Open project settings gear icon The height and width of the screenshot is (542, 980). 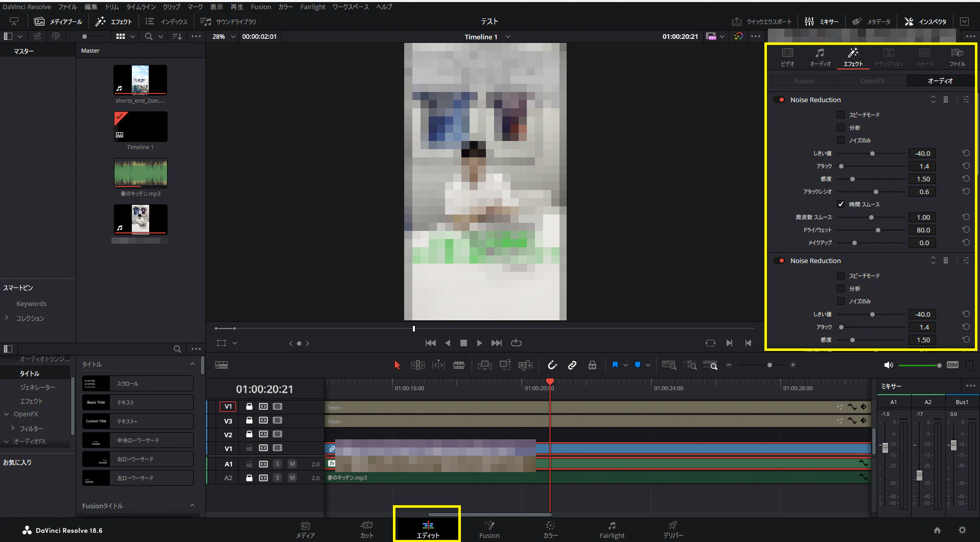[x=962, y=530]
